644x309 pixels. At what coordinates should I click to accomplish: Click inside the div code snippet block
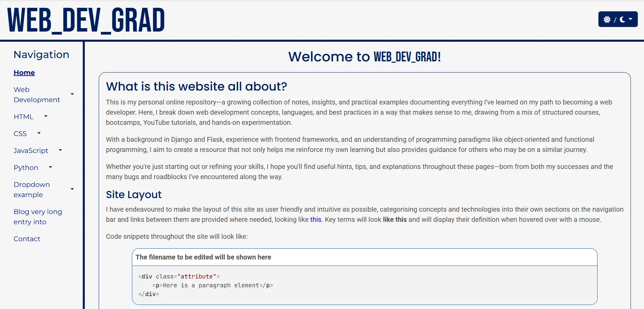364,285
